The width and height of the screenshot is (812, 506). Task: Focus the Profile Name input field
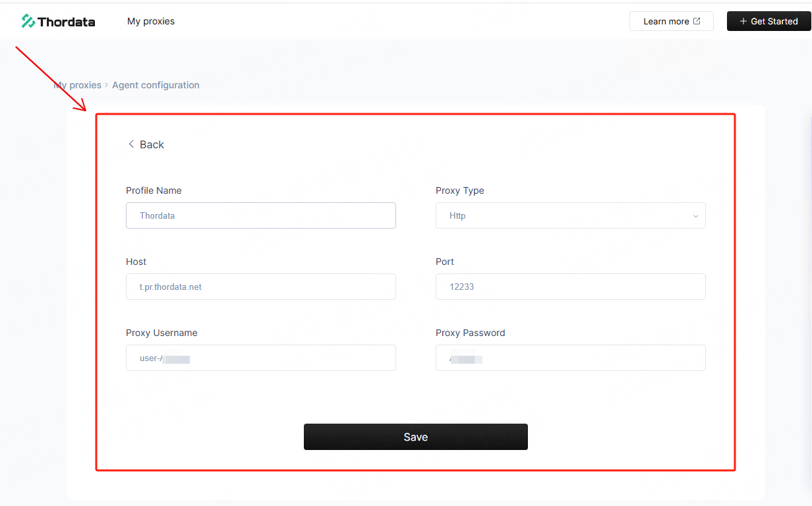coord(261,215)
